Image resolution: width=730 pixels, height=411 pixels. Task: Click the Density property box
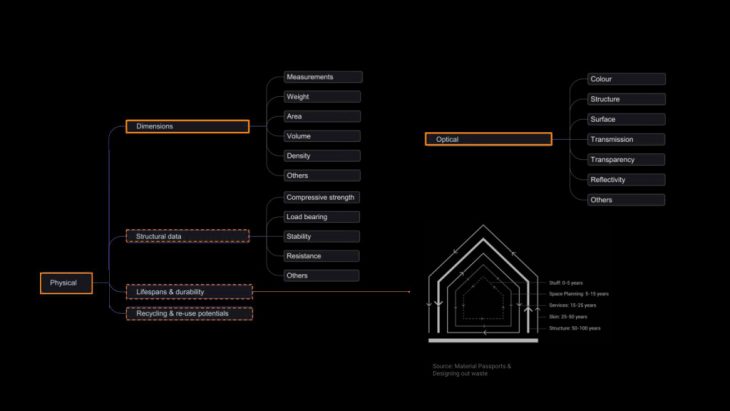[x=322, y=156]
